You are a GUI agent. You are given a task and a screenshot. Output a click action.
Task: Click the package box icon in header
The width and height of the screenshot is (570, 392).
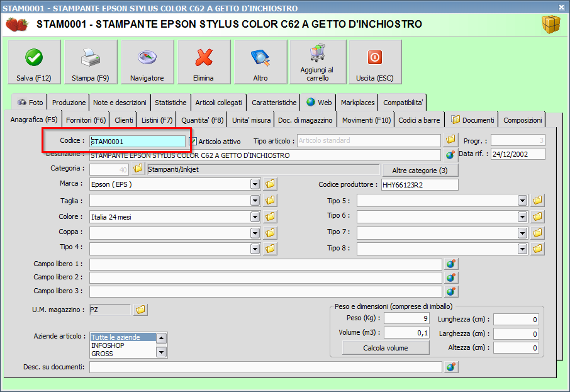(x=551, y=24)
